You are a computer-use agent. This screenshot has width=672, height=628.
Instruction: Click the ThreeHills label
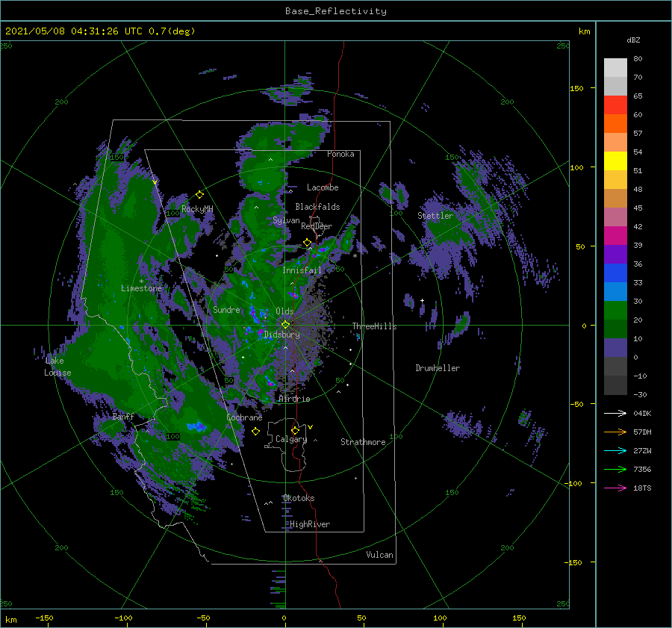(375, 326)
